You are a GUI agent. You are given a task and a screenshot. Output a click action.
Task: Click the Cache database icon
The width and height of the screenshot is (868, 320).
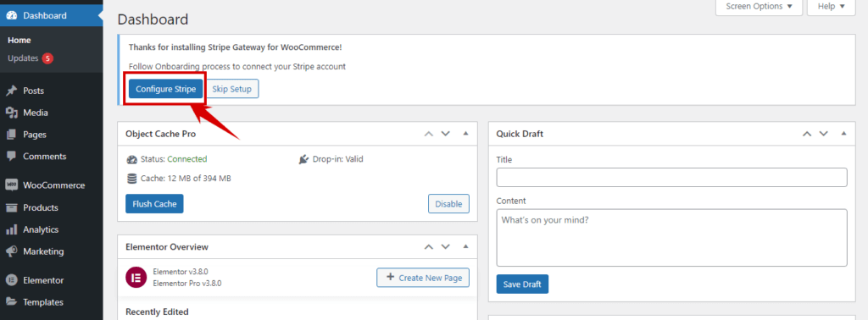(131, 178)
